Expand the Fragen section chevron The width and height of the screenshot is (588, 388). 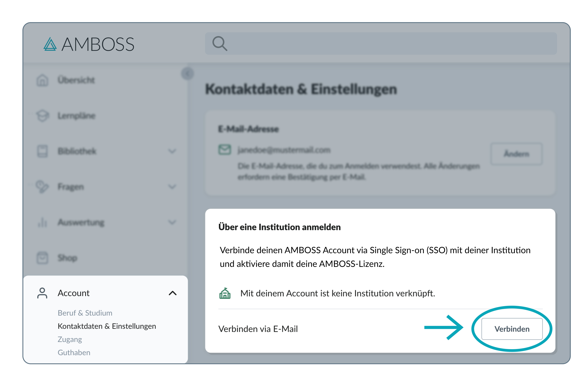coord(172,187)
